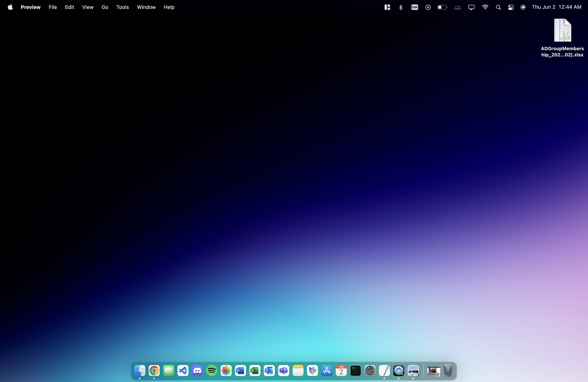Click the memory monitor menu bar icon

[x=415, y=7]
